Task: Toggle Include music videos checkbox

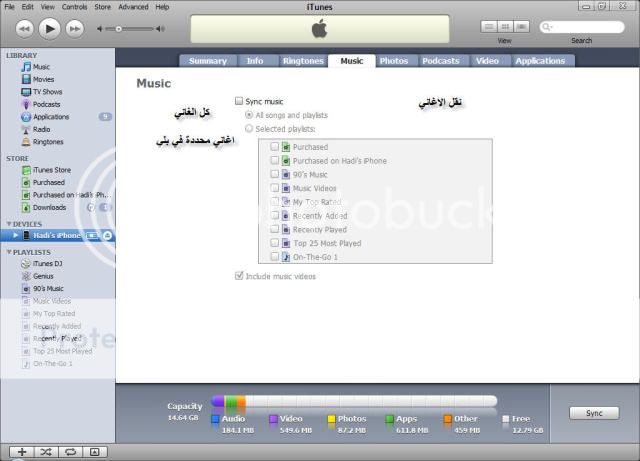Action: click(239, 276)
